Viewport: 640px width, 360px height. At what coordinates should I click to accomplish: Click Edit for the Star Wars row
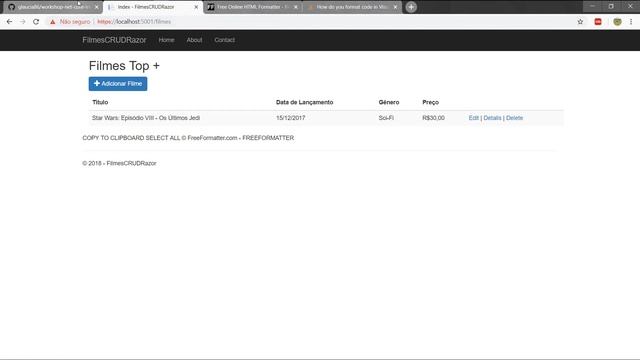[473, 118]
